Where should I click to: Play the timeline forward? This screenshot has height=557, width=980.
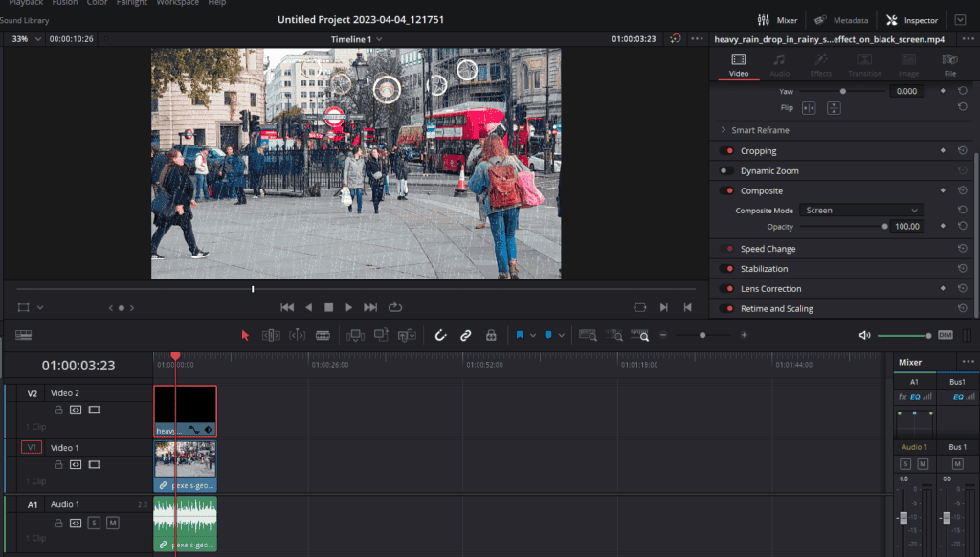[348, 307]
